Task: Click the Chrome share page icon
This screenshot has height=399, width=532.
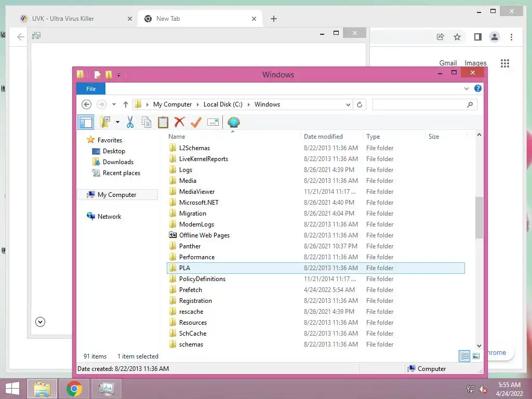Action: click(x=441, y=37)
